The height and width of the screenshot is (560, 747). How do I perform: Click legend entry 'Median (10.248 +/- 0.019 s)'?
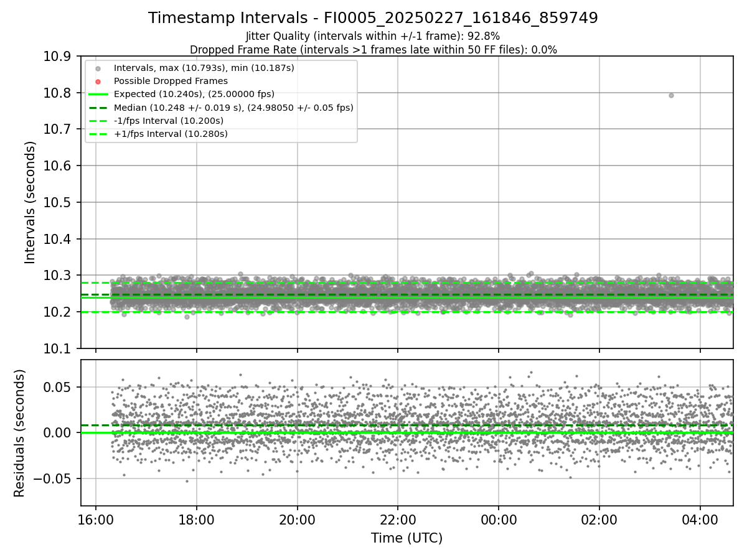point(233,108)
